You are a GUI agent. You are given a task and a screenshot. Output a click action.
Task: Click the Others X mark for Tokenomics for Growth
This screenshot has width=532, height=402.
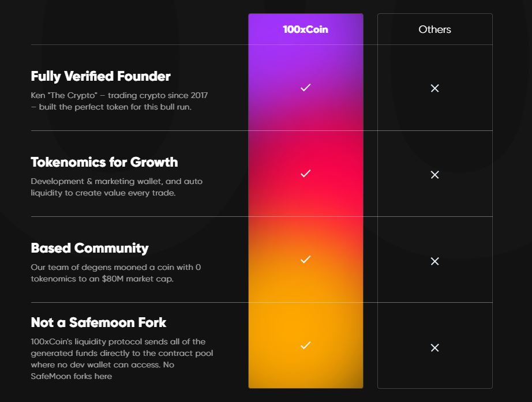435,174
